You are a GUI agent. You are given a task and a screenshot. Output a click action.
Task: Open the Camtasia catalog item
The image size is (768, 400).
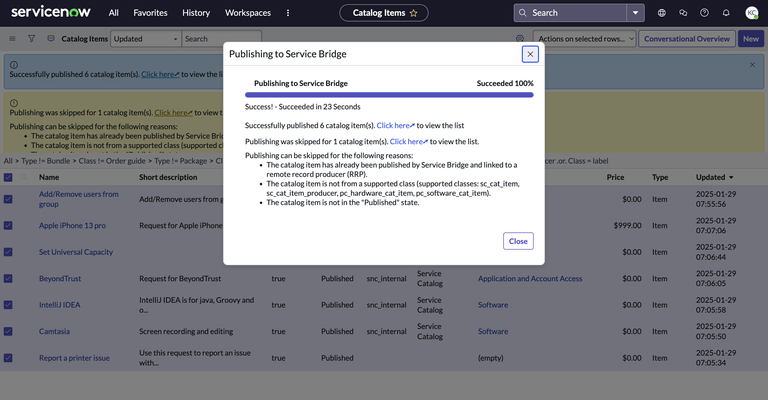click(x=54, y=331)
